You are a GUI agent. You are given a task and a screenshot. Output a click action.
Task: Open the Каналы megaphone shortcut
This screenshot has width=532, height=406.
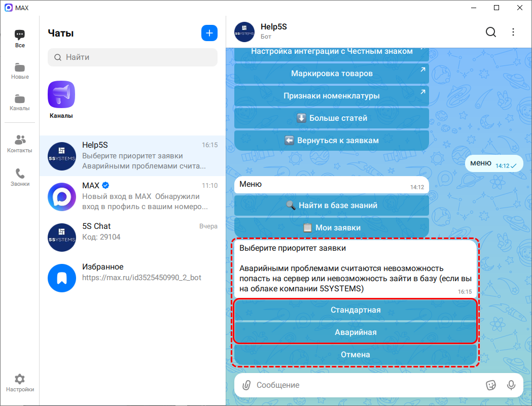click(61, 99)
